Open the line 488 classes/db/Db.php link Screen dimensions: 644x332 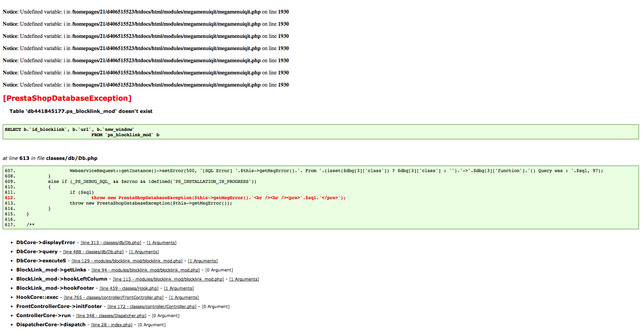coord(93,252)
